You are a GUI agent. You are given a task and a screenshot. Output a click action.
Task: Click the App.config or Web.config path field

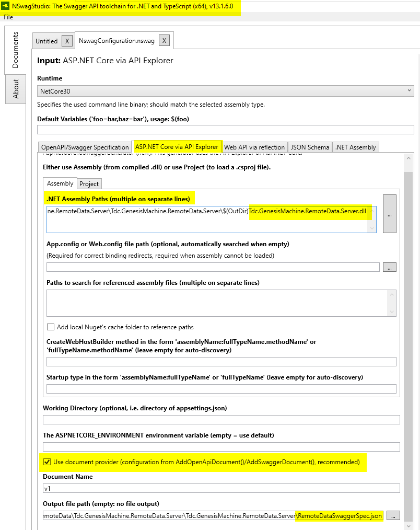(x=213, y=267)
